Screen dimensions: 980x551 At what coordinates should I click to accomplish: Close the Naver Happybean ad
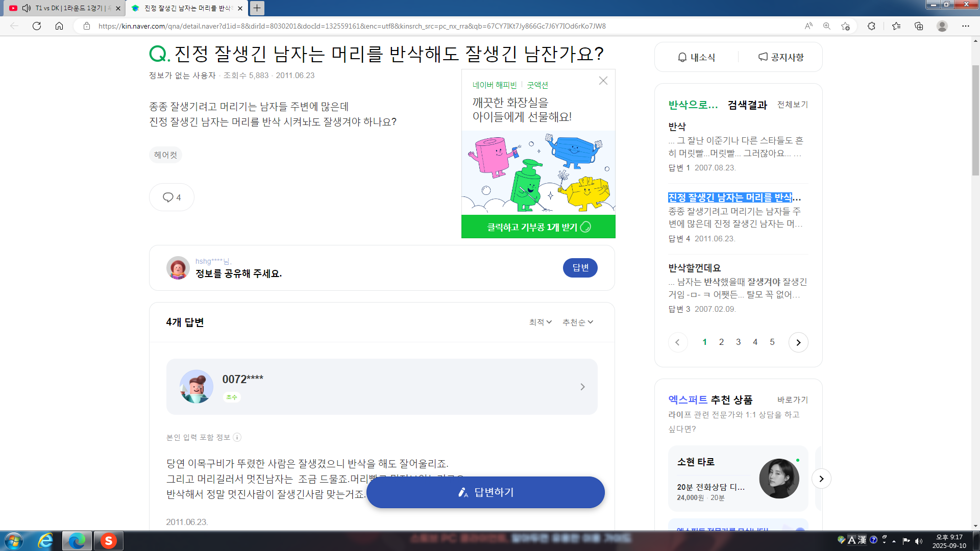click(x=603, y=81)
